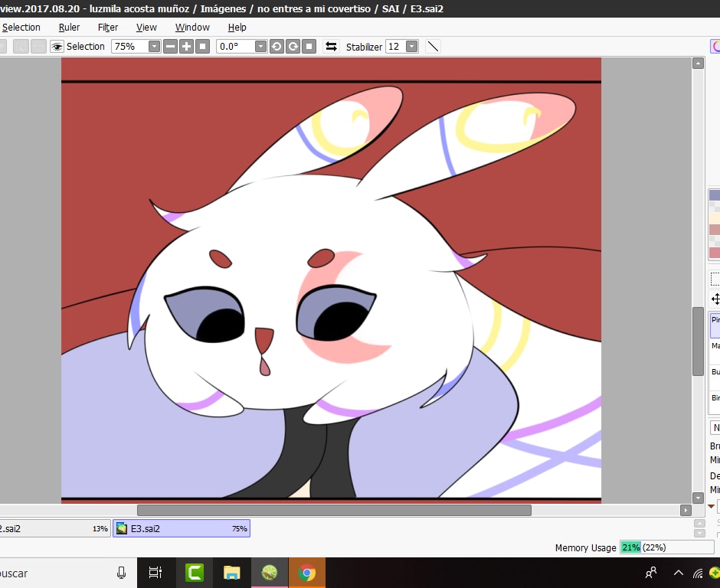Open the 75% zoom dropdown
Viewport: 720px width, 588px height.
(154, 47)
